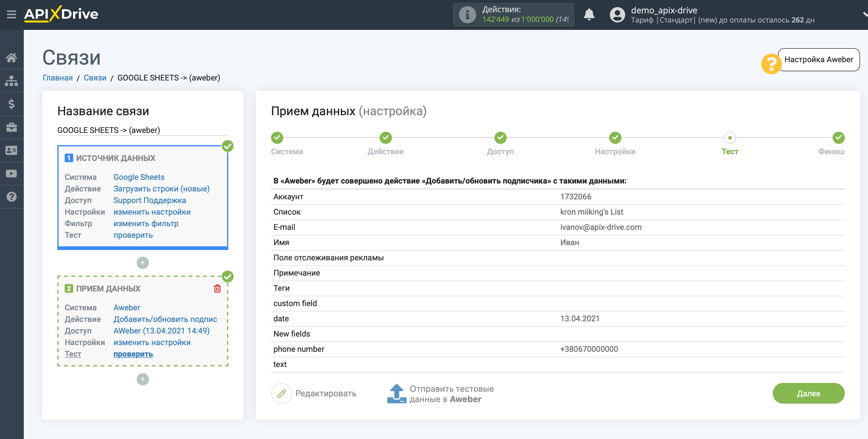Click the yellow question help icon
Viewport: 868px width, 439px height.
point(771,64)
